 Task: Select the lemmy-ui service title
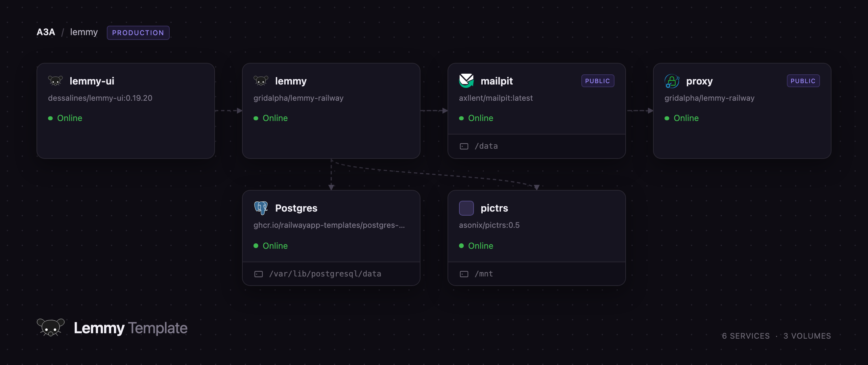point(92,81)
